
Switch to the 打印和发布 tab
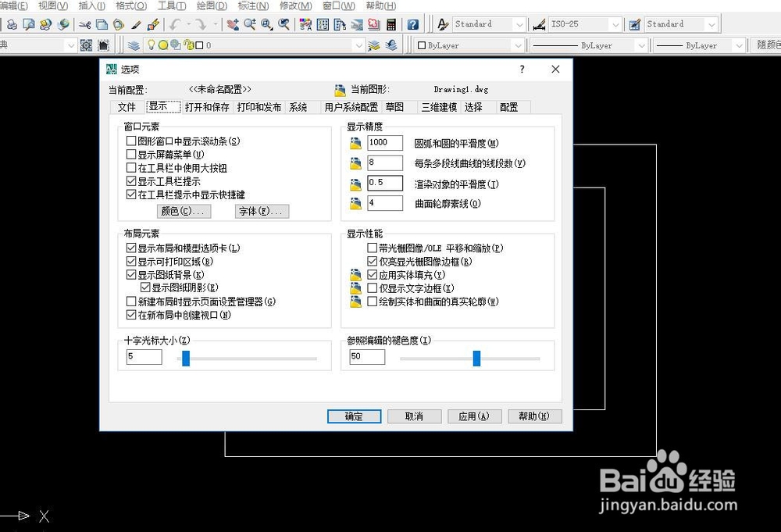click(259, 107)
